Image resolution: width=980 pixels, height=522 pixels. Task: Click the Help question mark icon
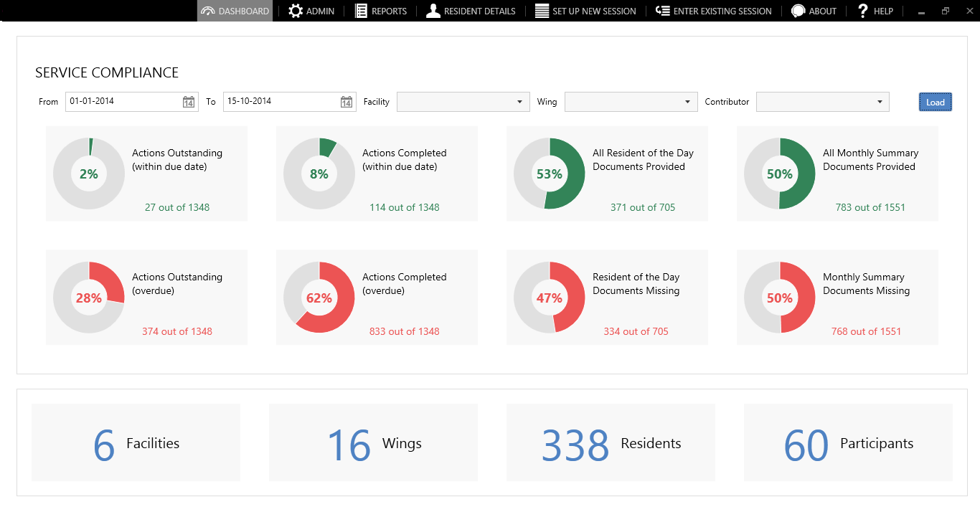click(863, 11)
